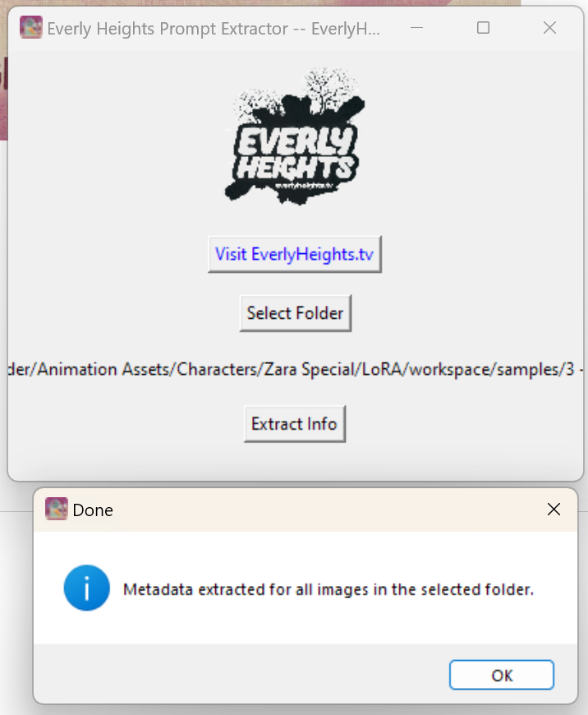Maximize the Everly Heights Prompt Extractor window

click(x=483, y=28)
